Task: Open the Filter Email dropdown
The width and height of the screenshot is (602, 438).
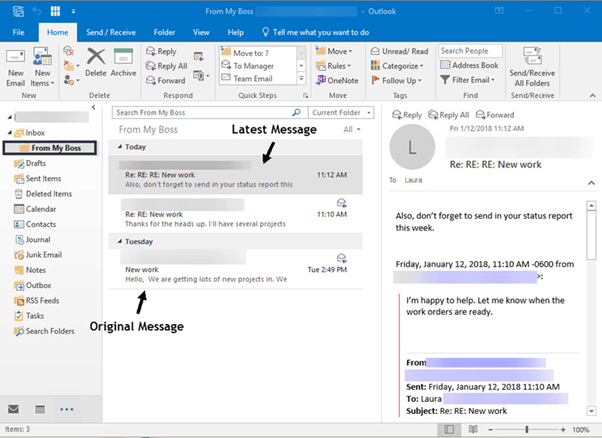Action: tap(471, 80)
